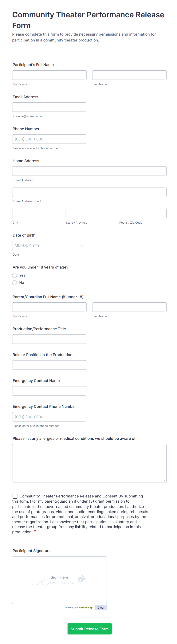Open the Date of Birth calendar icon

[x=81, y=245]
